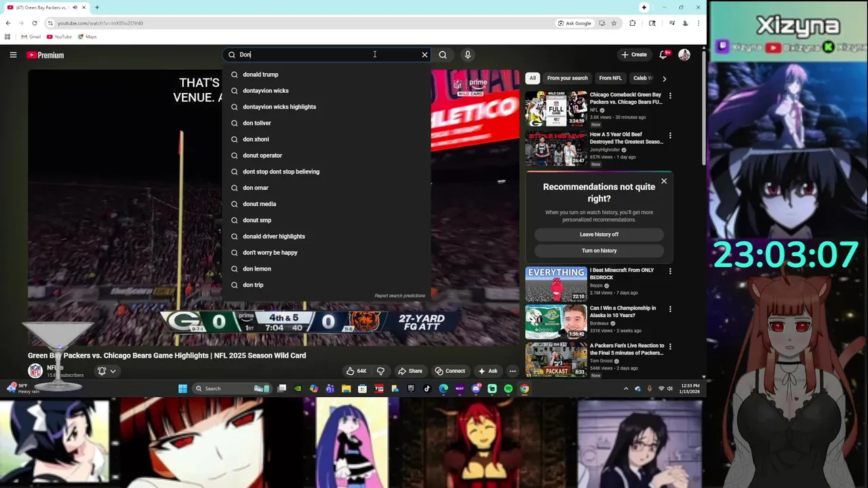Choose 'donut media' suggestion

pos(326,204)
